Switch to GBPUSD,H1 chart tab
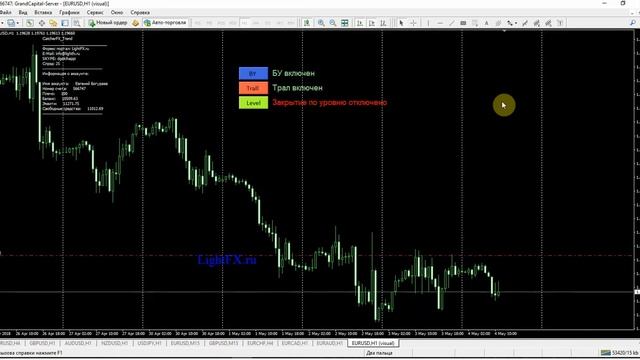The height and width of the screenshot is (360, 640). pyautogui.click(x=42, y=343)
